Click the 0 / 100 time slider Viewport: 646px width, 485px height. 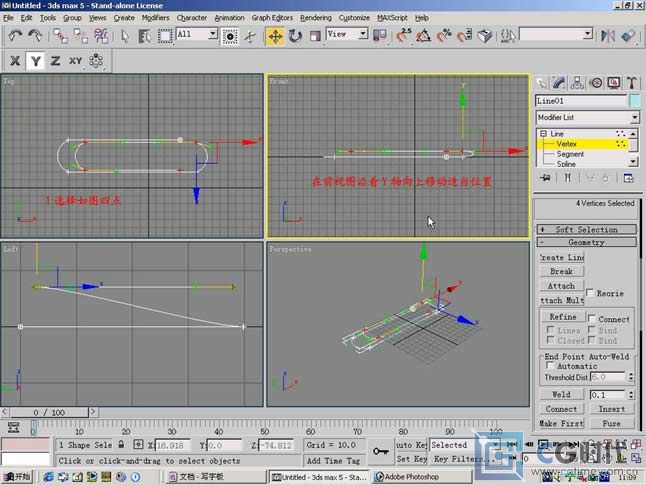pos(49,412)
